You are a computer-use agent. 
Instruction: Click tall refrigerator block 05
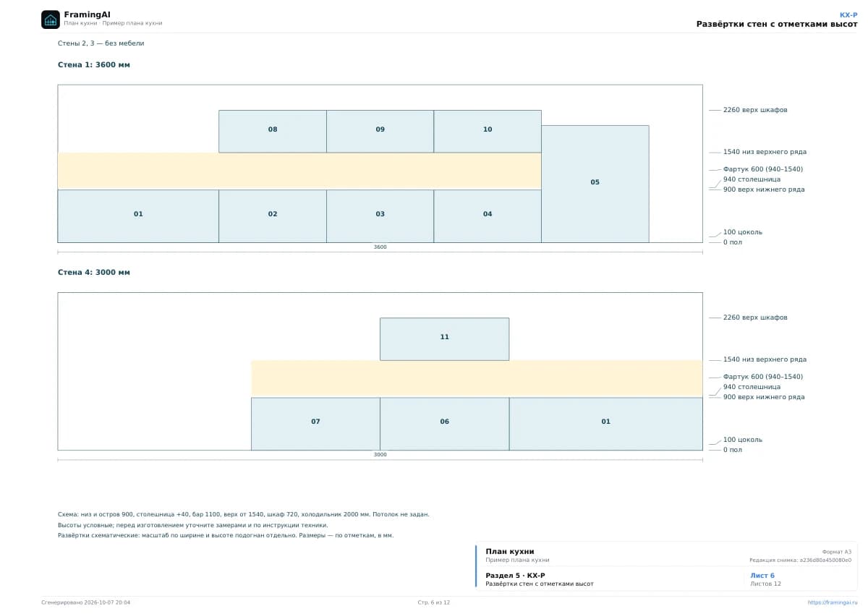(595, 184)
